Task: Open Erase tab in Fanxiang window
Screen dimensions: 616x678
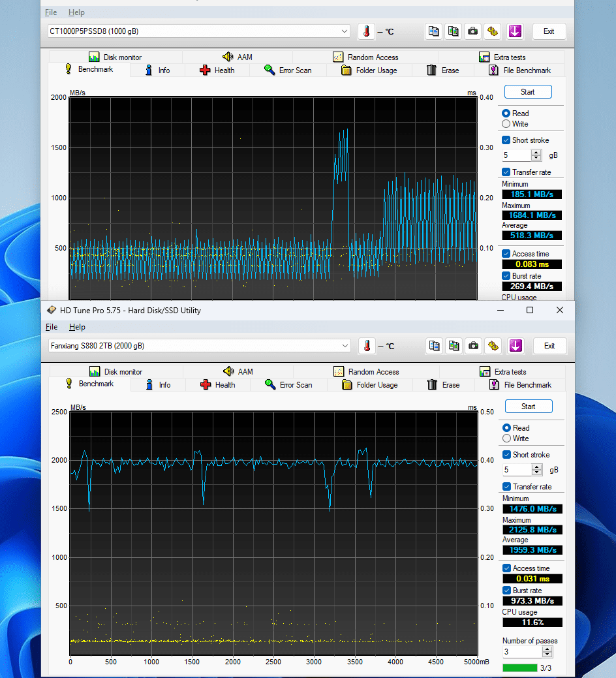Action: (444, 385)
